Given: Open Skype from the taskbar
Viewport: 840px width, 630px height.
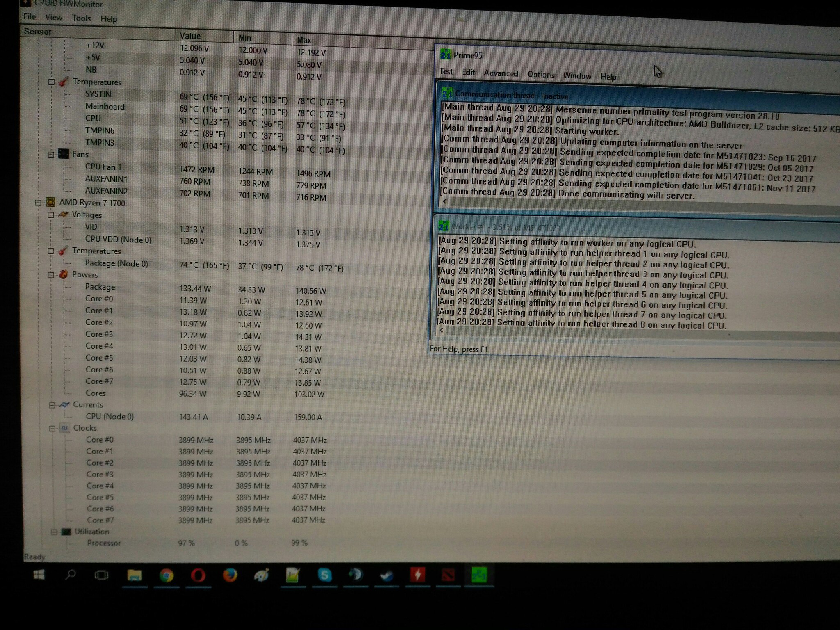Looking at the screenshot, I should (324, 575).
